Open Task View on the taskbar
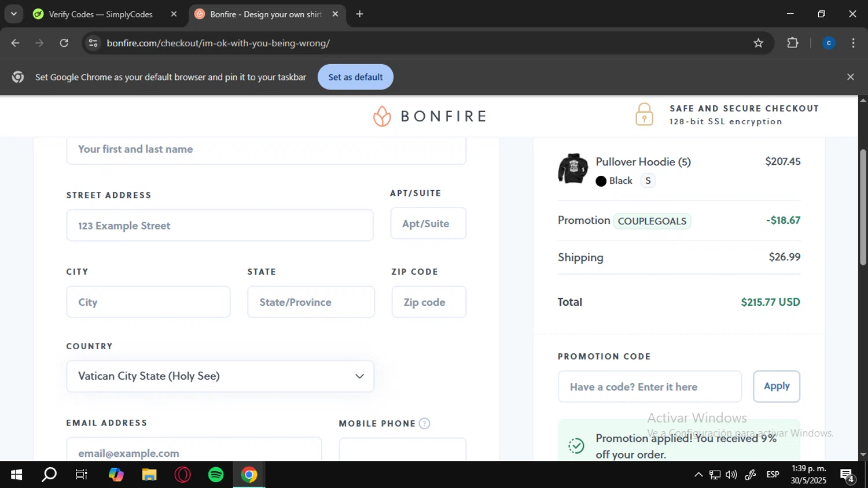 (82, 475)
